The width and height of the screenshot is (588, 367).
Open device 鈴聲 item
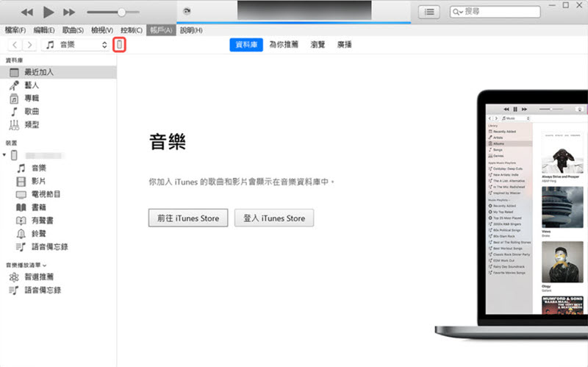click(58, 234)
